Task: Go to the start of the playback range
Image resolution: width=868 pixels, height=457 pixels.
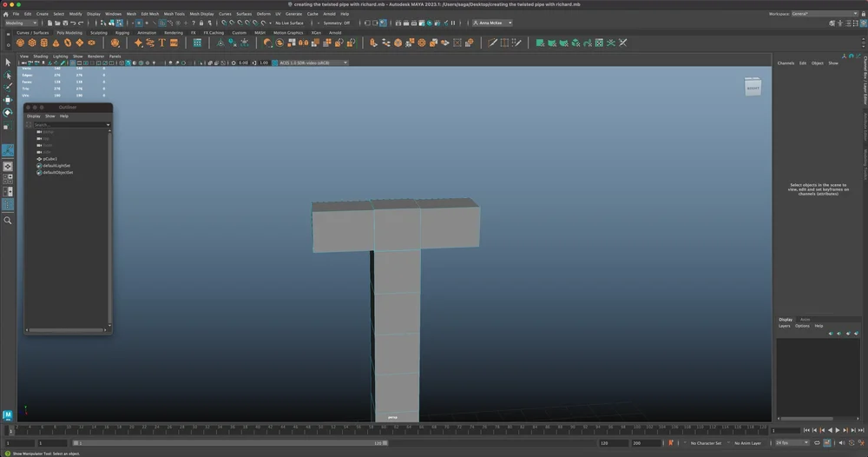Action: tap(806, 430)
